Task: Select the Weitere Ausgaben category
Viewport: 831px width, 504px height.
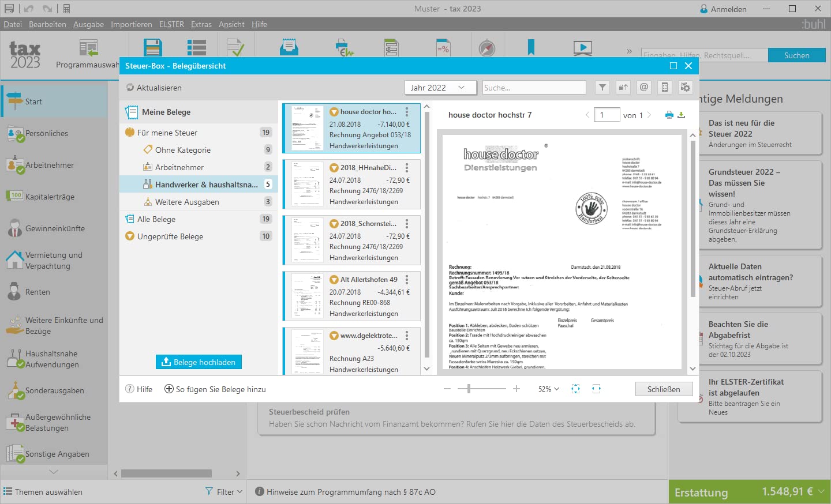Action: [x=199, y=202]
